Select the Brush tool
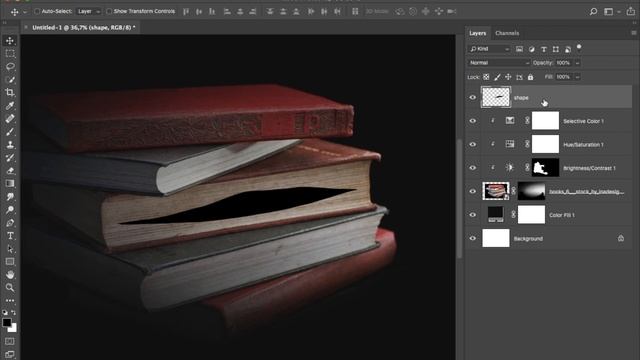640x360 pixels. tap(10, 132)
